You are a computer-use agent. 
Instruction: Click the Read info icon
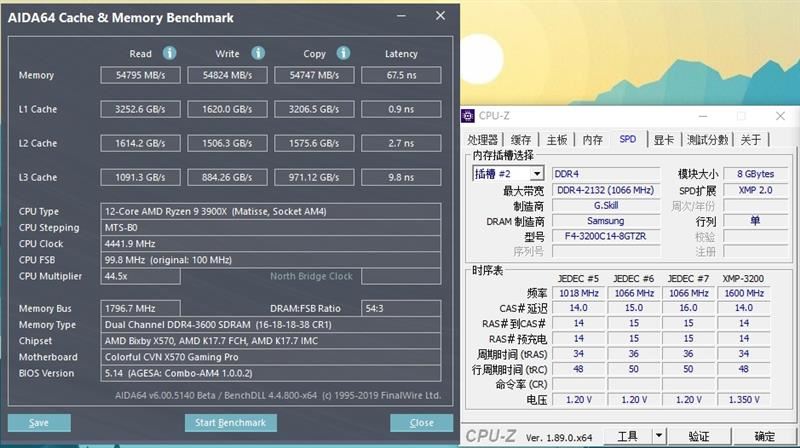point(169,53)
